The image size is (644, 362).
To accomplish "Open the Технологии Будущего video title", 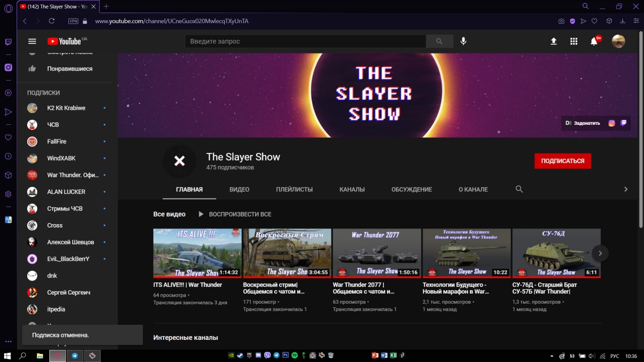I will [455, 288].
